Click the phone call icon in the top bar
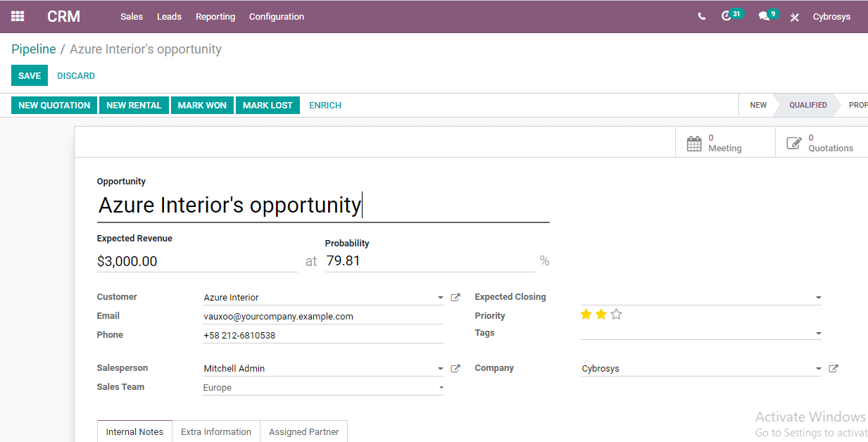The width and height of the screenshot is (868, 442). (702, 16)
